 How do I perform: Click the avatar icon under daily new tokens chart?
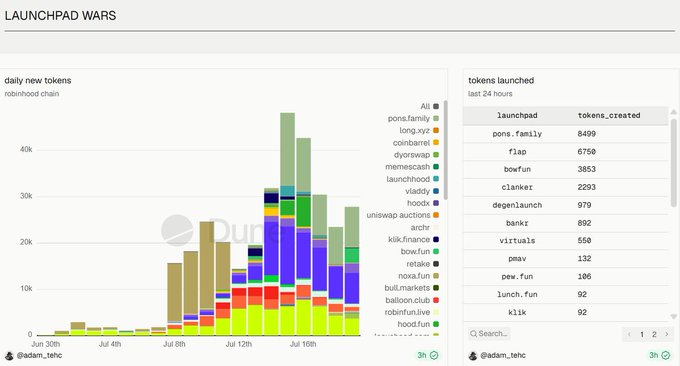coord(9,356)
